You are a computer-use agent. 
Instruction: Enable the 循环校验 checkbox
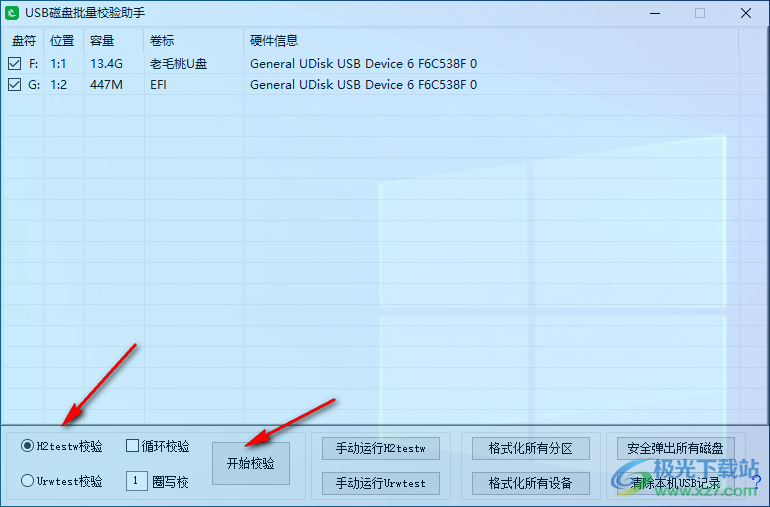133,446
